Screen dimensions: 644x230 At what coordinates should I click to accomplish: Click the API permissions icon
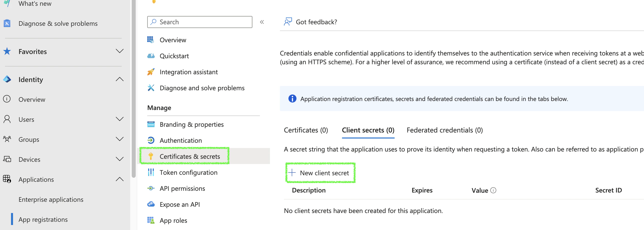[x=151, y=188]
